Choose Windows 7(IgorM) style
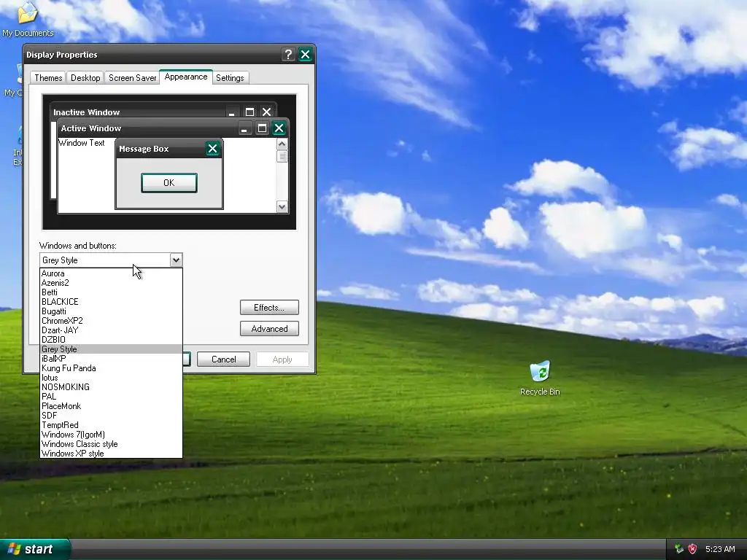The image size is (747, 560). point(111,435)
